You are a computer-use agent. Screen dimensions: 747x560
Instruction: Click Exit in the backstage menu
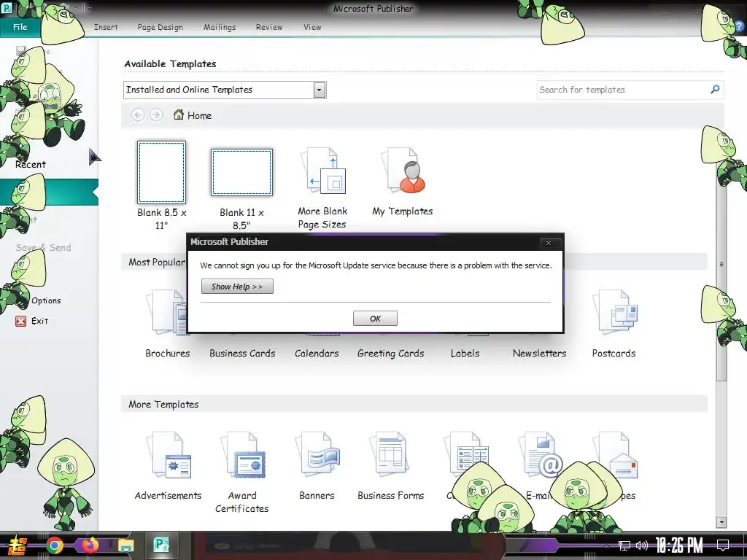pyautogui.click(x=40, y=321)
